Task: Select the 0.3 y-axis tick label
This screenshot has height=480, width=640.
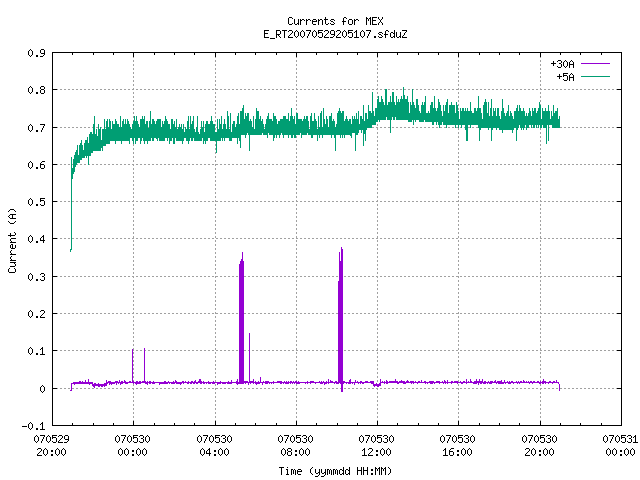Action: pyautogui.click(x=36, y=277)
